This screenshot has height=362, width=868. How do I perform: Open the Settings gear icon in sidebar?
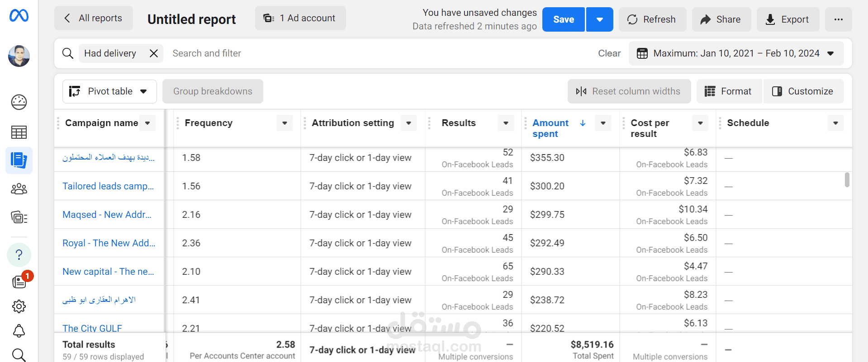click(19, 306)
